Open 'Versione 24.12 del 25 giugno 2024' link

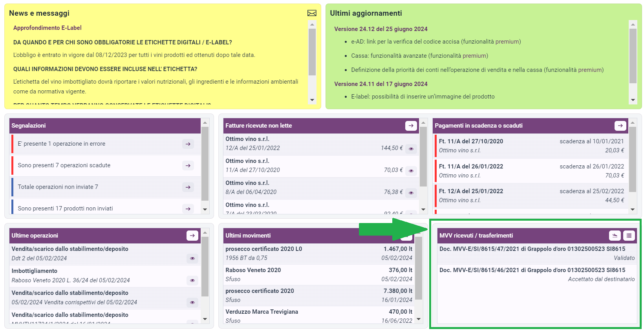[x=381, y=29]
